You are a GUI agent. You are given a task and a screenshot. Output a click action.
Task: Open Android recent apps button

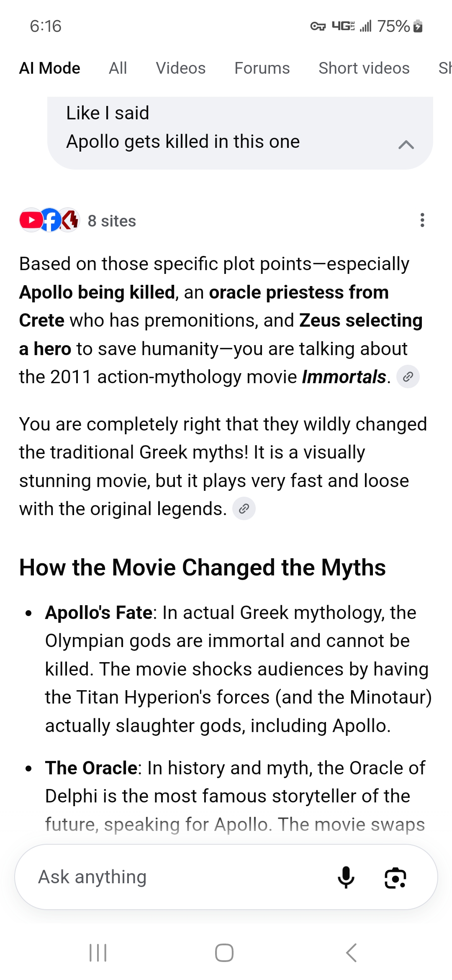(98, 953)
